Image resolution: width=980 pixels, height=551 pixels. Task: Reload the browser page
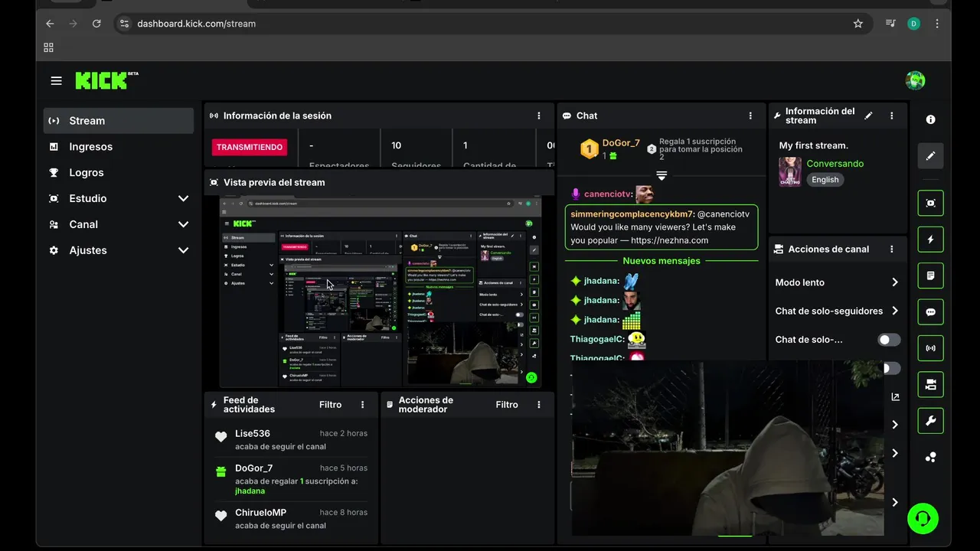96,24
